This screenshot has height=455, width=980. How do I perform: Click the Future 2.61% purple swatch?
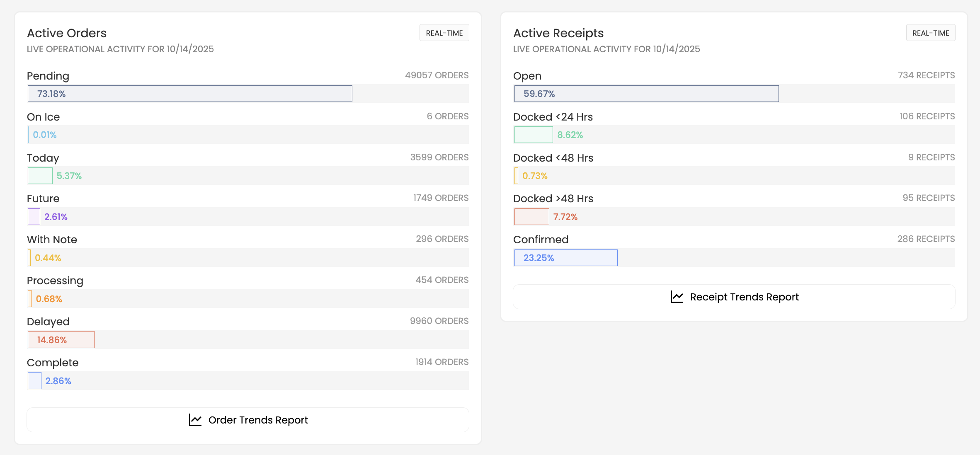click(x=34, y=217)
